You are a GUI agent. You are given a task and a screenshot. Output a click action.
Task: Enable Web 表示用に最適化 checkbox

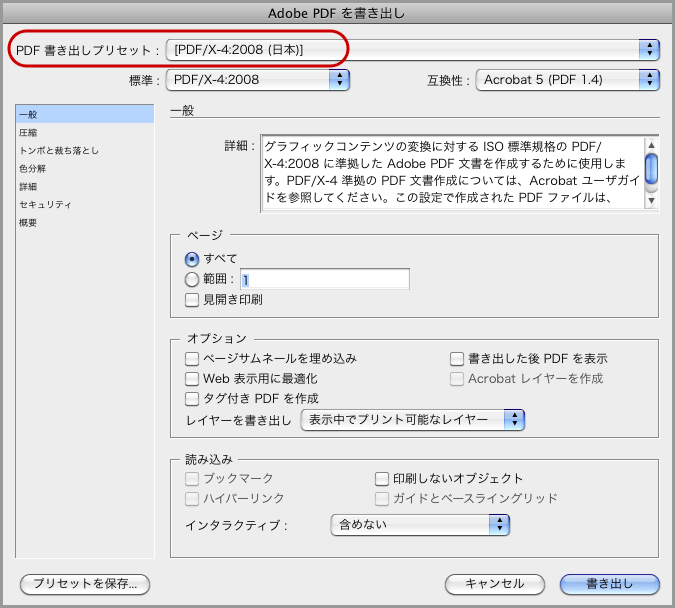pyautogui.click(x=192, y=379)
